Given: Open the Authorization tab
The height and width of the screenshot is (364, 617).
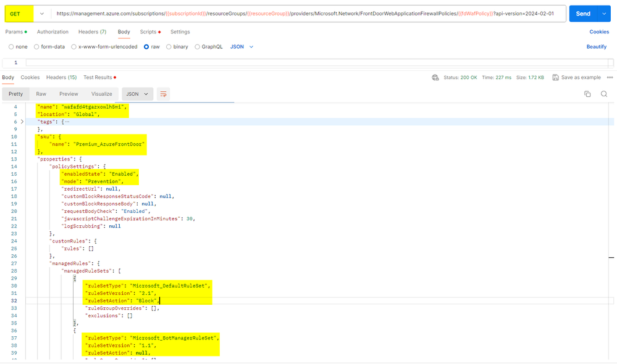Looking at the screenshot, I should (52, 32).
